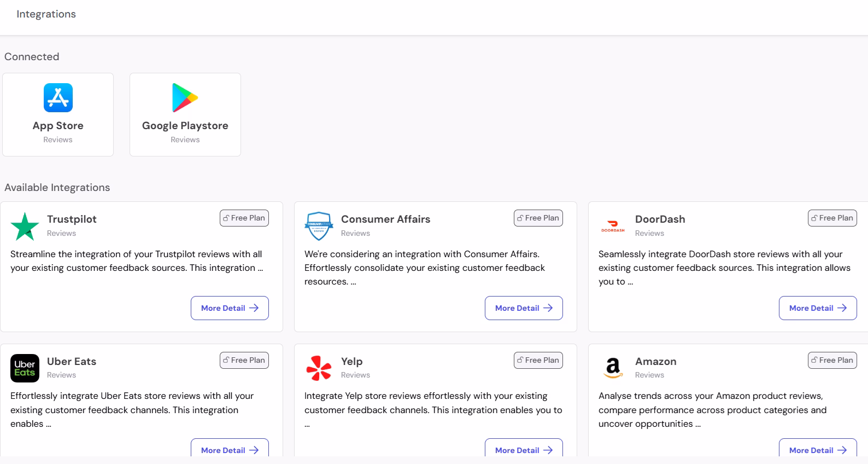Click Reviews label under Trustpilot
Screen dimensions: 868x464
click(x=61, y=233)
